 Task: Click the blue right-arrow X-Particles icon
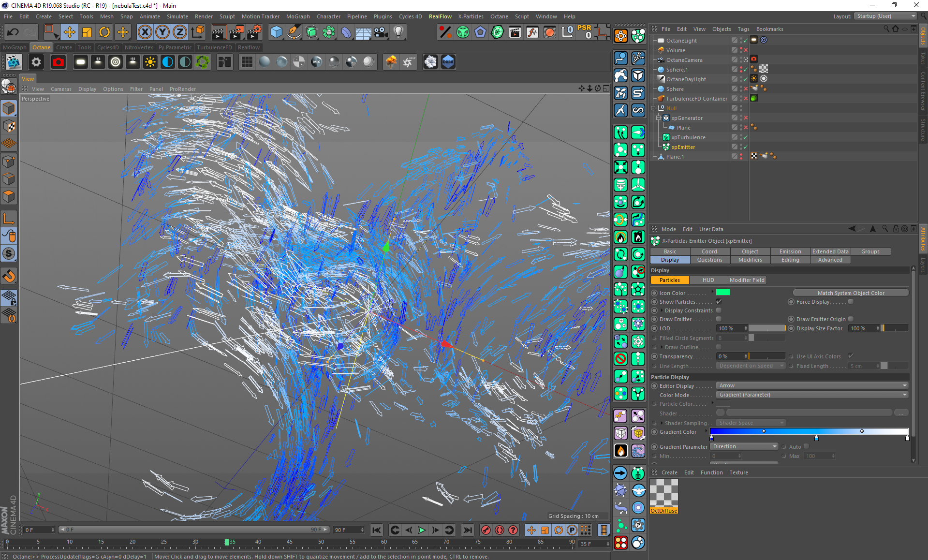pyautogui.click(x=621, y=473)
